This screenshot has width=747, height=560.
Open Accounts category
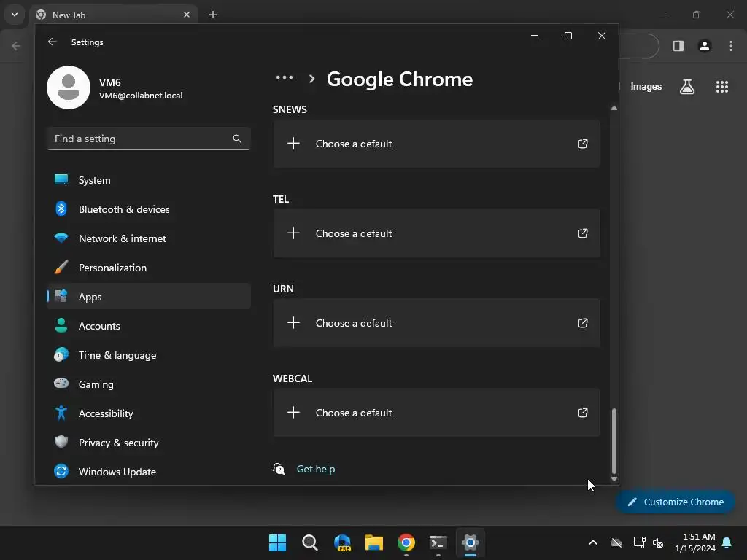pyautogui.click(x=149, y=326)
